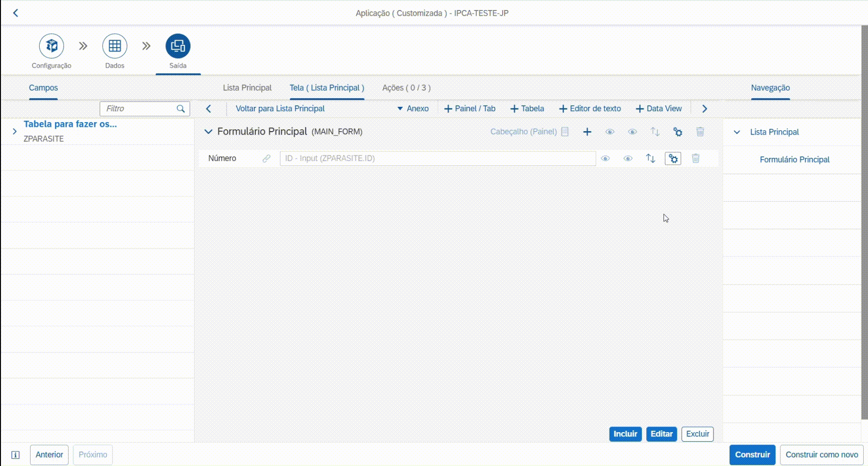Open the Dados step grid icon
The width and height of the screenshot is (868, 466).
click(114, 46)
